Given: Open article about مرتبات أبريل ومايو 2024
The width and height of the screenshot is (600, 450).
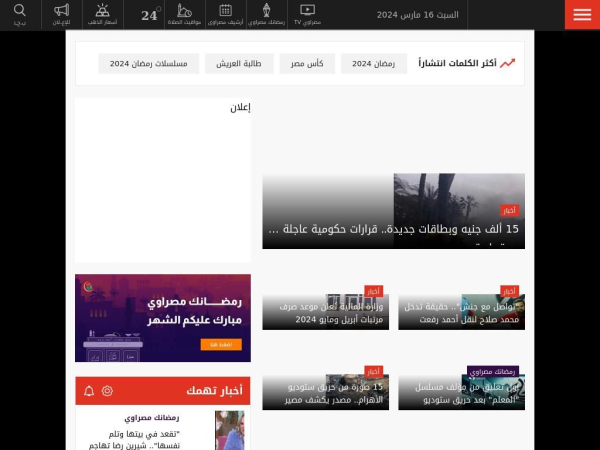Looking at the screenshot, I should 331,313.
